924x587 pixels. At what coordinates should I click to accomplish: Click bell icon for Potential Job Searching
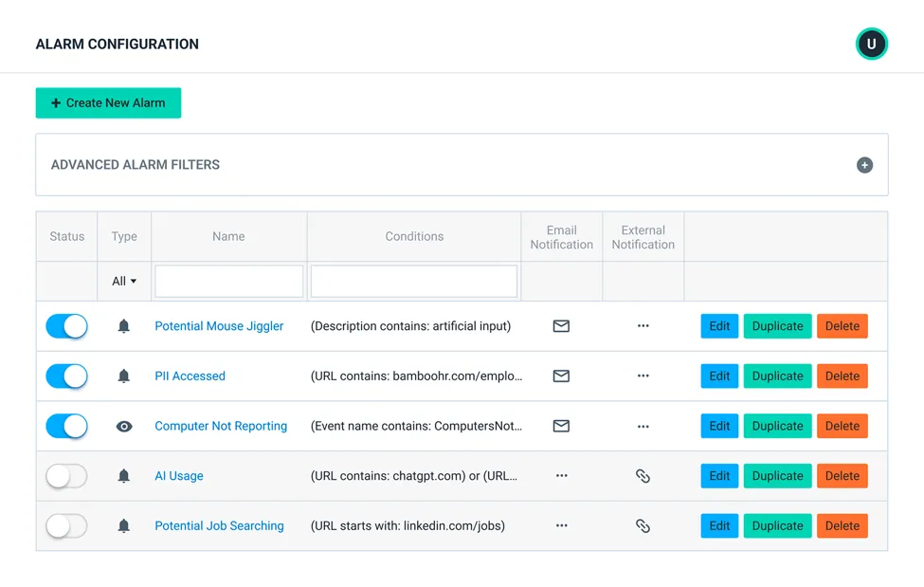point(124,525)
